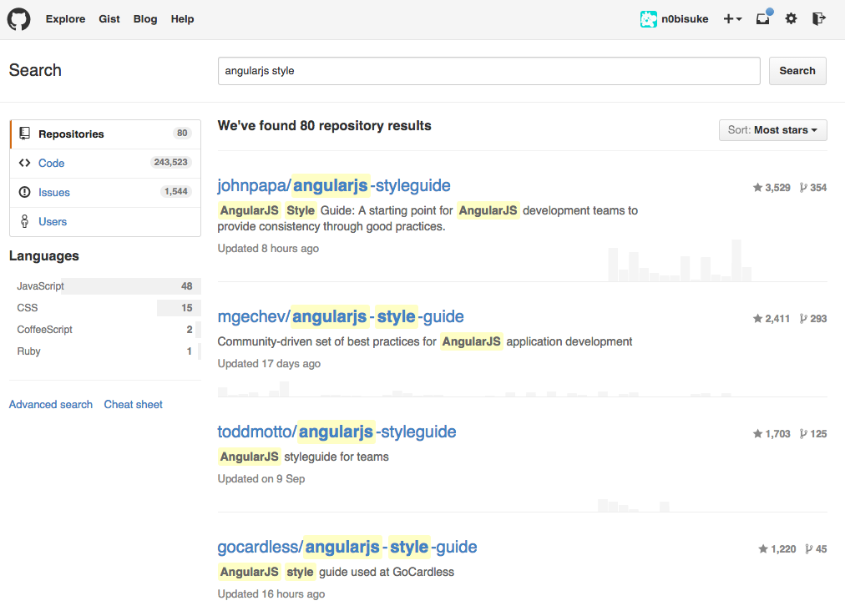Click star count 3,529 for johnpapa repo
This screenshot has height=616, width=845.
point(772,188)
